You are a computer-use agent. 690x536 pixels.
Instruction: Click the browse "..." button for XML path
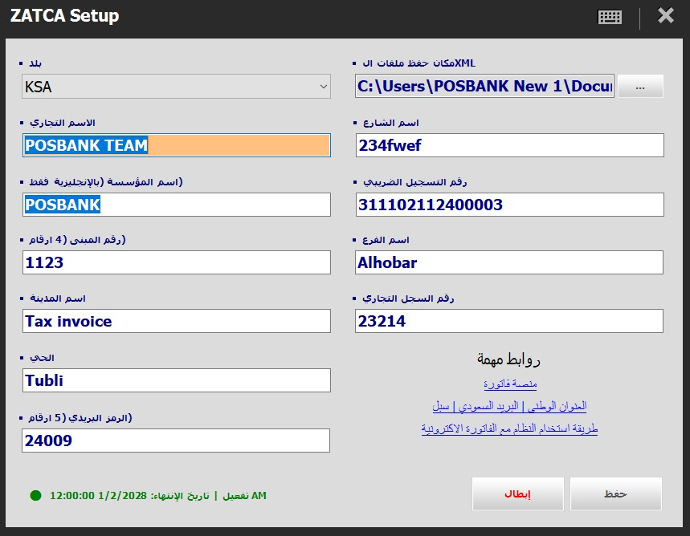tap(640, 86)
